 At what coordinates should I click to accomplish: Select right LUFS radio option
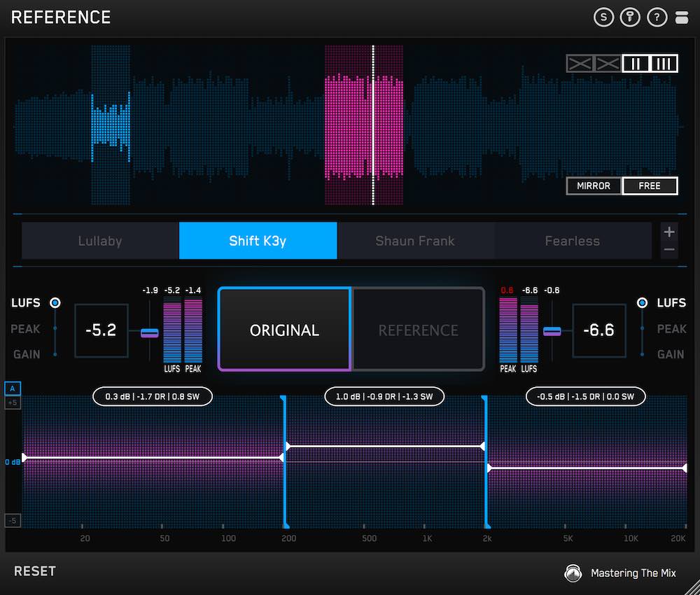(x=642, y=302)
